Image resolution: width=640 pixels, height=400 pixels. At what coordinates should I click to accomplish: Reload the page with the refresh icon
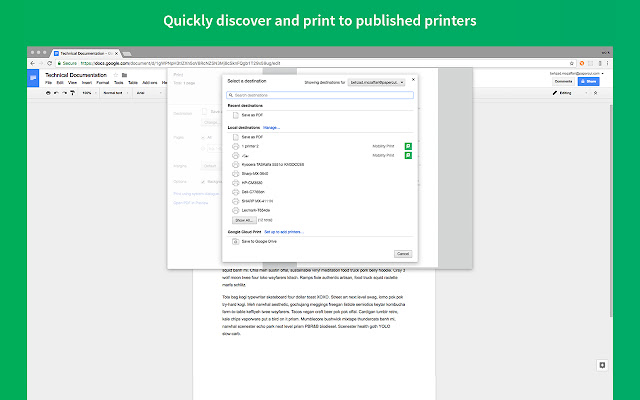[52, 62]
